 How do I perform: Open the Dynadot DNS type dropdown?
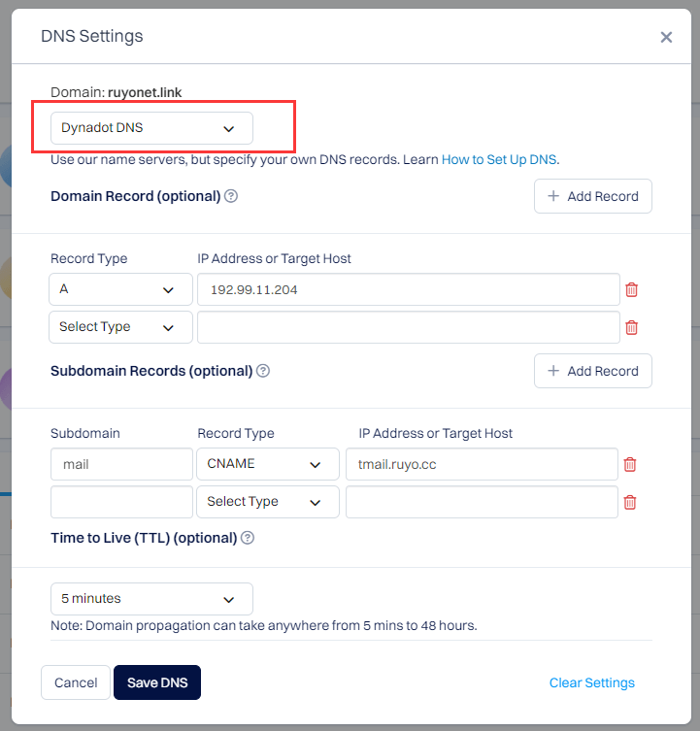point(151,128)
